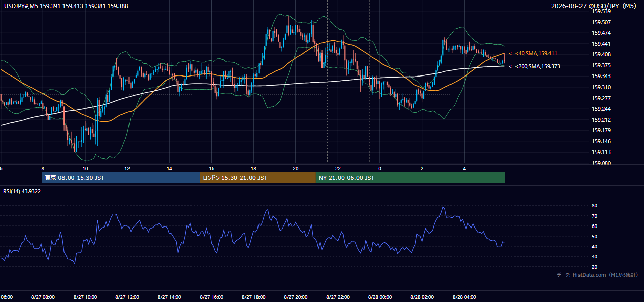Viewport: 644px width, 302px height.
Task: Click price axis value 159.080
Action: click(x=601, y=163)
